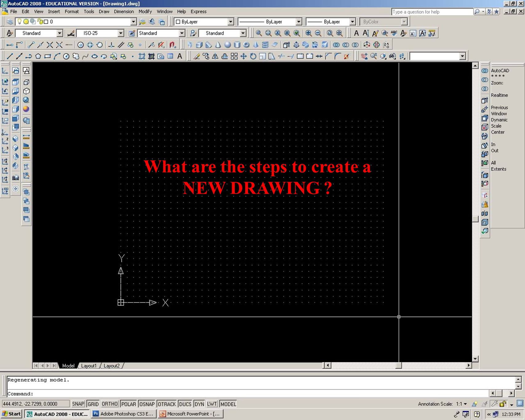Toggle LWT lineweight display

[212, 404]
